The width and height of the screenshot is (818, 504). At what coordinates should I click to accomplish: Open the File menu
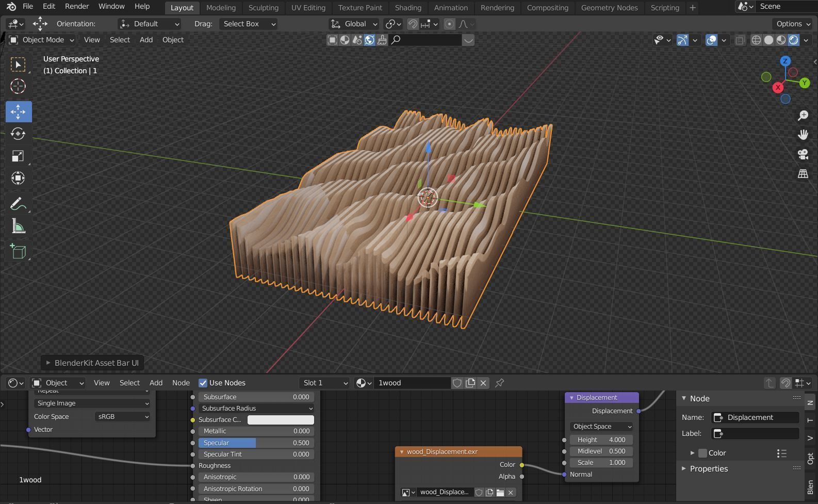click(28, 6)
